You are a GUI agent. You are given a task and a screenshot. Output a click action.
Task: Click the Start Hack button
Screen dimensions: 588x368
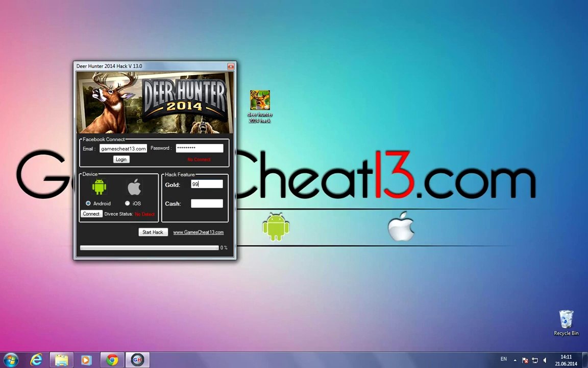(153, 232)
